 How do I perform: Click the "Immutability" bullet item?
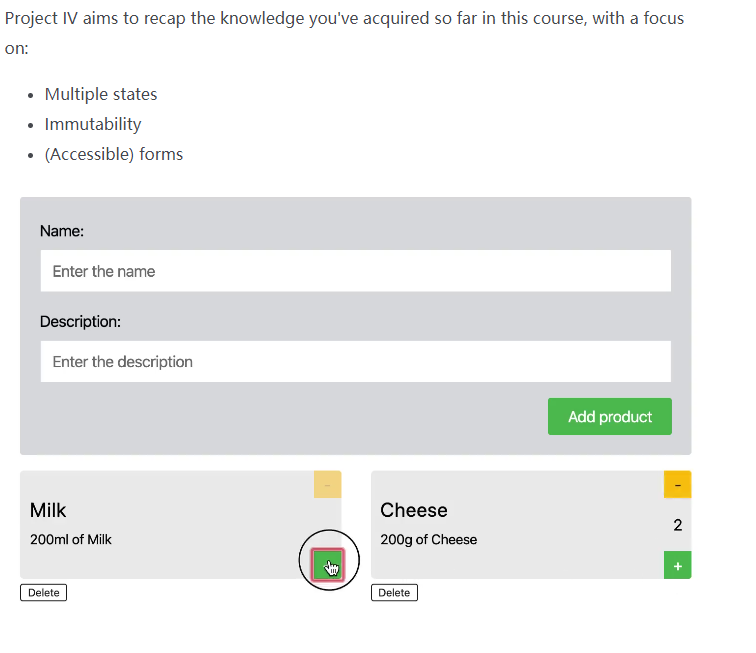(93, 124)
